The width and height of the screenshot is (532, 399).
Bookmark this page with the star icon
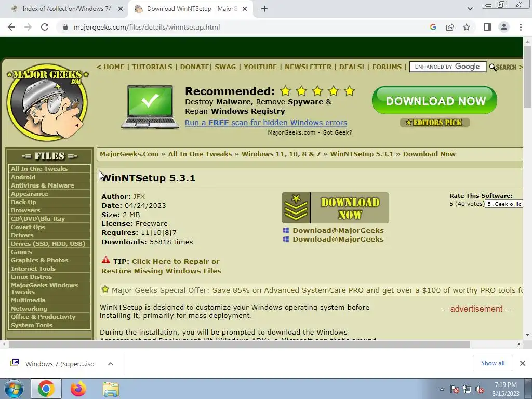click(x=467, y=27)
